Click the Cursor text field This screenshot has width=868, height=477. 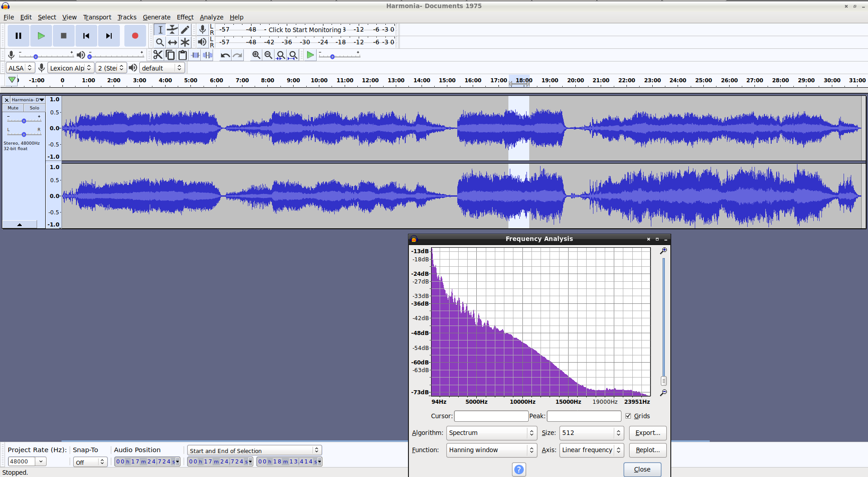[491, 416]
